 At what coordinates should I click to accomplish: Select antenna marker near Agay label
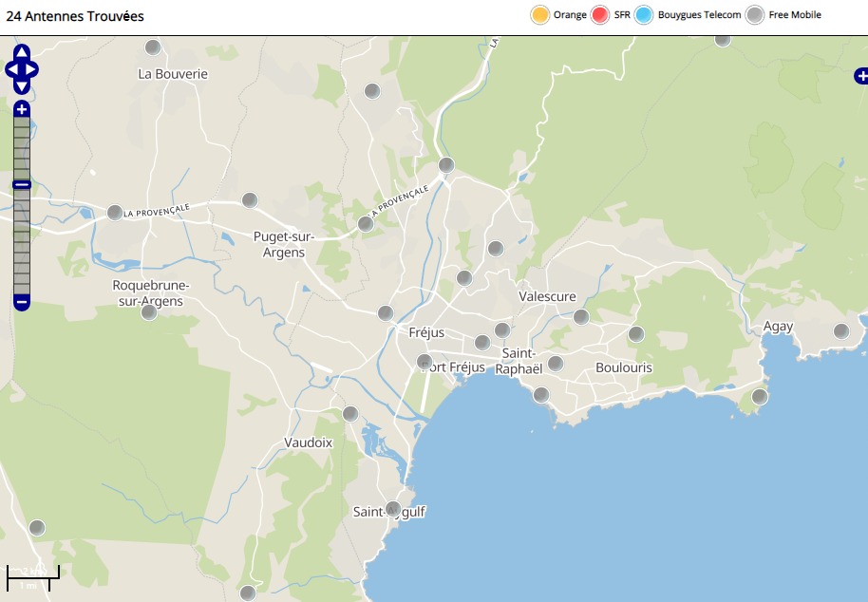coord(840,331)
